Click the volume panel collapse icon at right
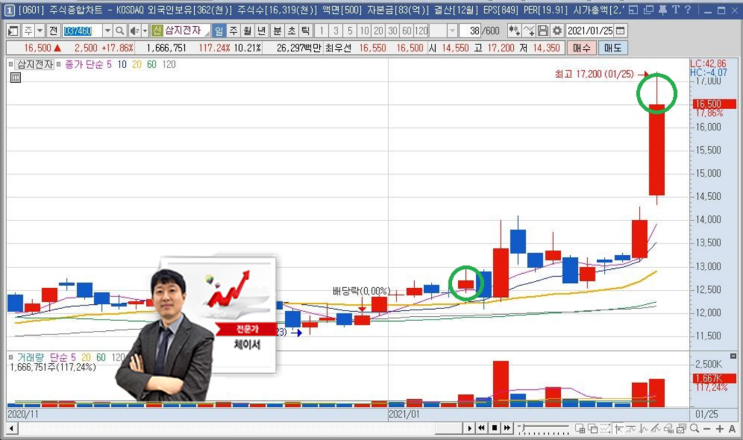Image resolution: width=743 pixels, height=440 pixels. point(733,356)
